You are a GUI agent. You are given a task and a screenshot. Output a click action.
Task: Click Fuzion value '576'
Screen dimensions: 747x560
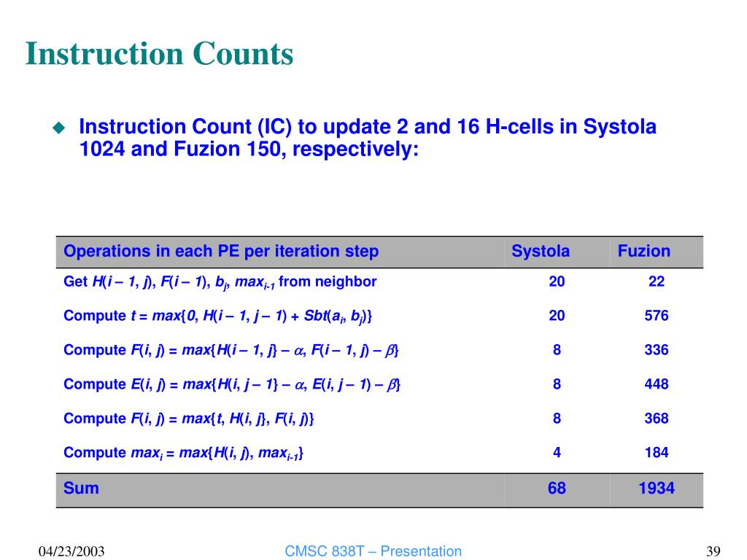point(657,316)
